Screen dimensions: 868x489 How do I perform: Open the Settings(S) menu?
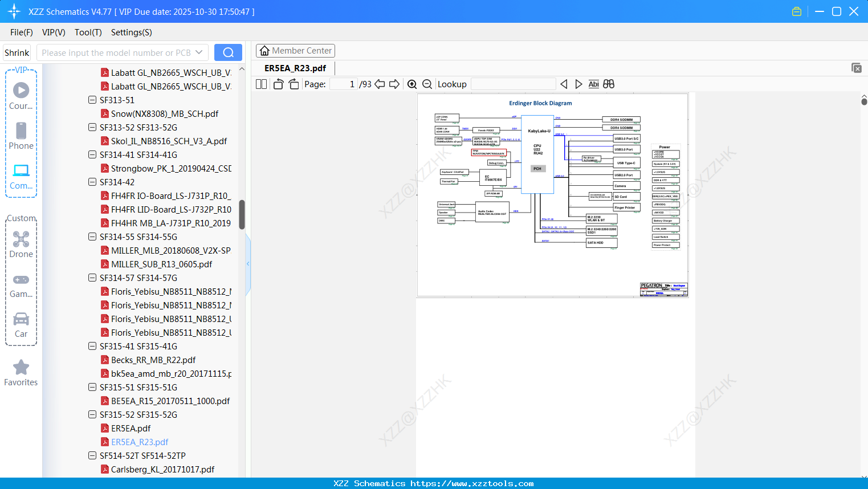tap(132, 32)
